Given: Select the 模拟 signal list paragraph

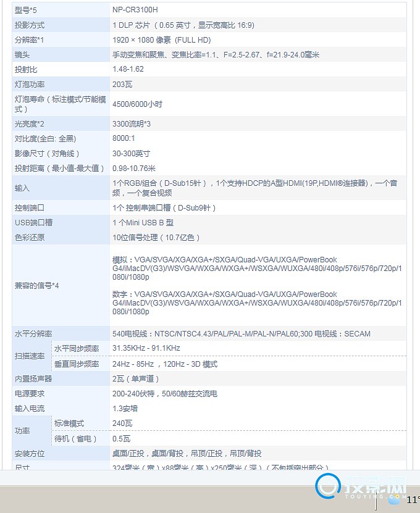Looking at the screenshot, I should click(x=257, y=269).
